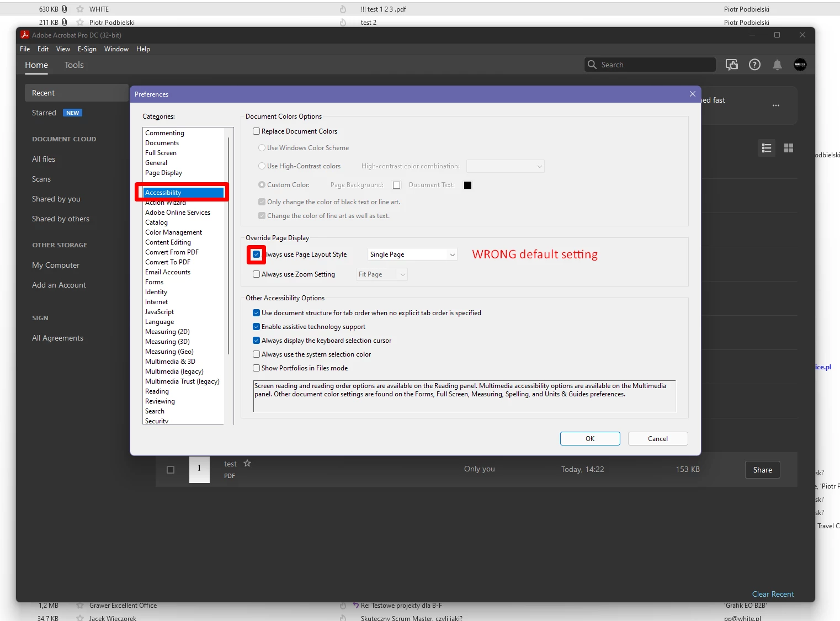Open the Single Page layout dropdown

pos(412,254)
